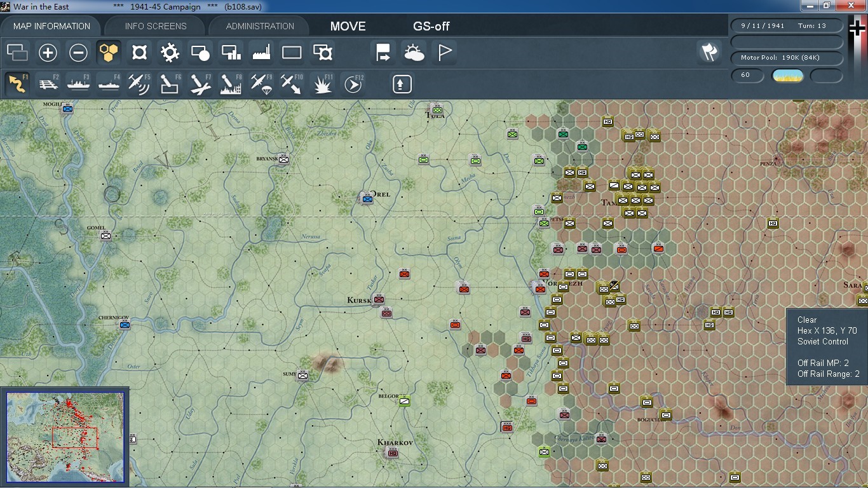Click the Orel blue unit counter
868x488 pixels.
[367, 198]
